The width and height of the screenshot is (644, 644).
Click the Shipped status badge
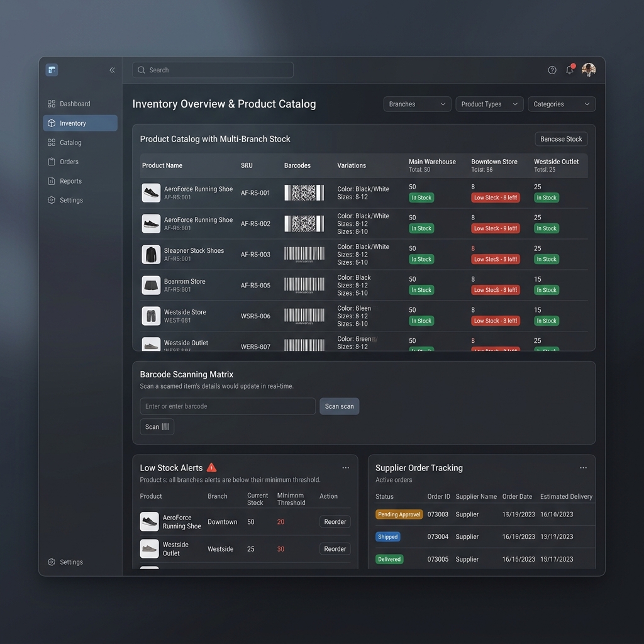click(x=387, y=536)
